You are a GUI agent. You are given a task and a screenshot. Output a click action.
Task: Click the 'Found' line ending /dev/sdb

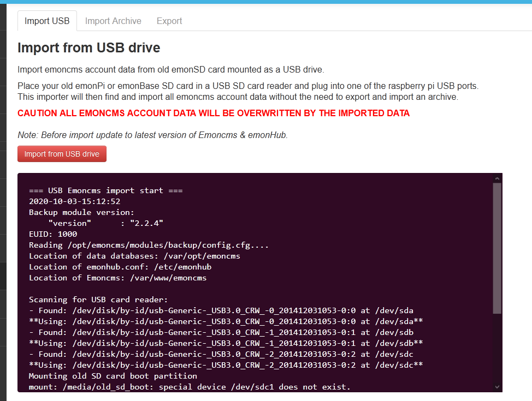point(221,332)
